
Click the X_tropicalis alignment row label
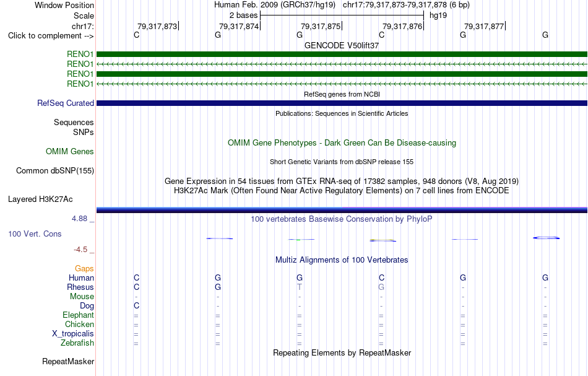(73, 334)
